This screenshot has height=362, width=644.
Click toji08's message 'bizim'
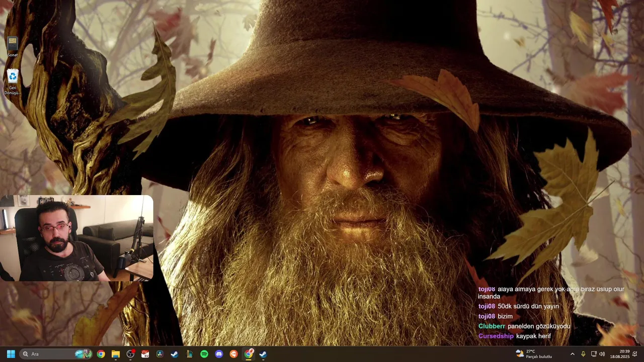point(505,316)
